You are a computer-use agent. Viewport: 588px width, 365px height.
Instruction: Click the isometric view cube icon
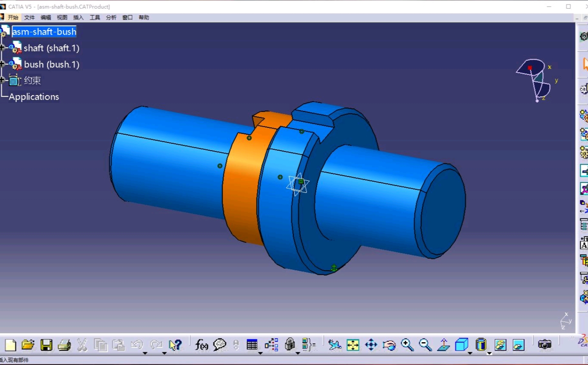point(461,345)
